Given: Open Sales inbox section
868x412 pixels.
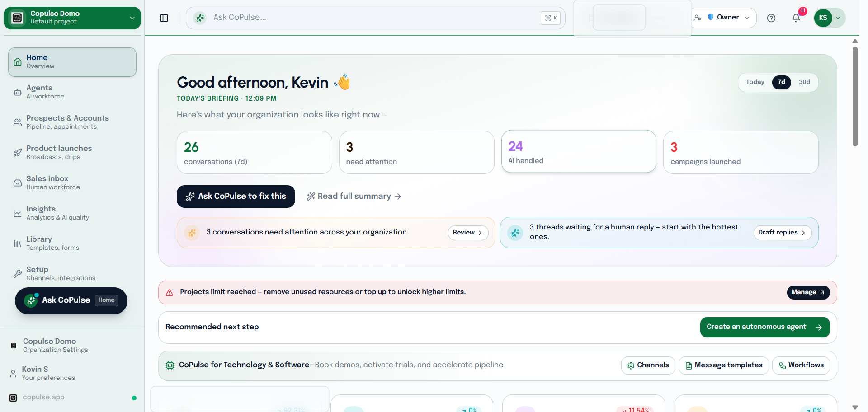Looking at the screenshot, I should 72,183.
